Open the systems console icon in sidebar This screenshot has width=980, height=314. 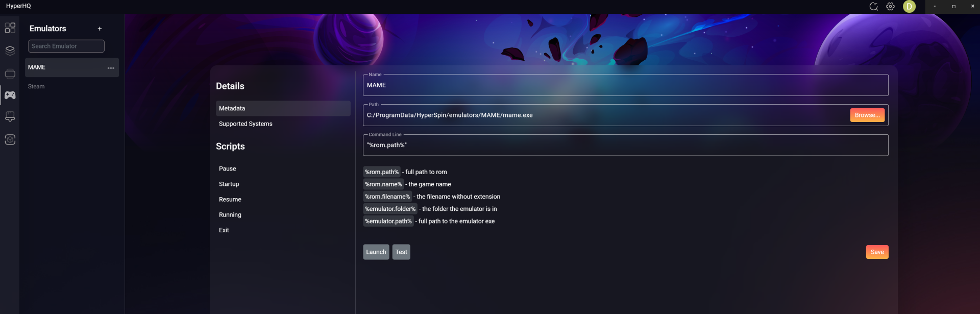pyautogui.click(x=10, y=74)
